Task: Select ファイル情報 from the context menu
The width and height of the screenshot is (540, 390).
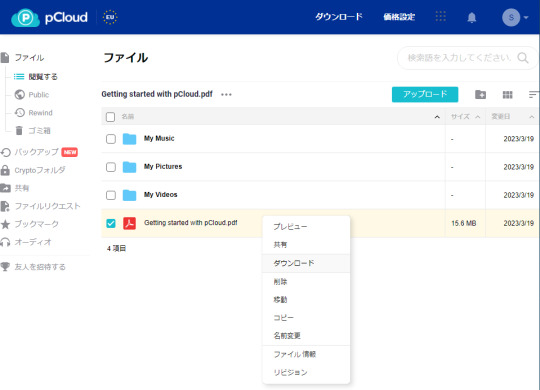Action: 306,354
